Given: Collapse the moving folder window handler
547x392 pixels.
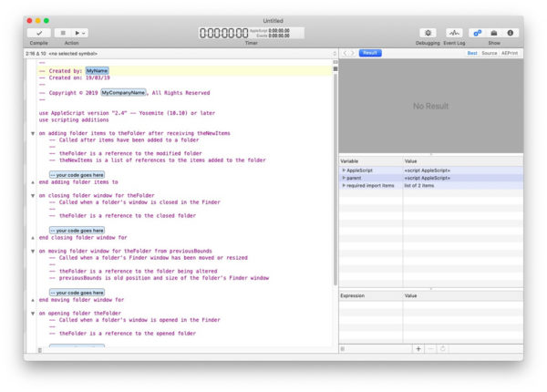Looking at the screenshot, I should (x=33, y=251).
